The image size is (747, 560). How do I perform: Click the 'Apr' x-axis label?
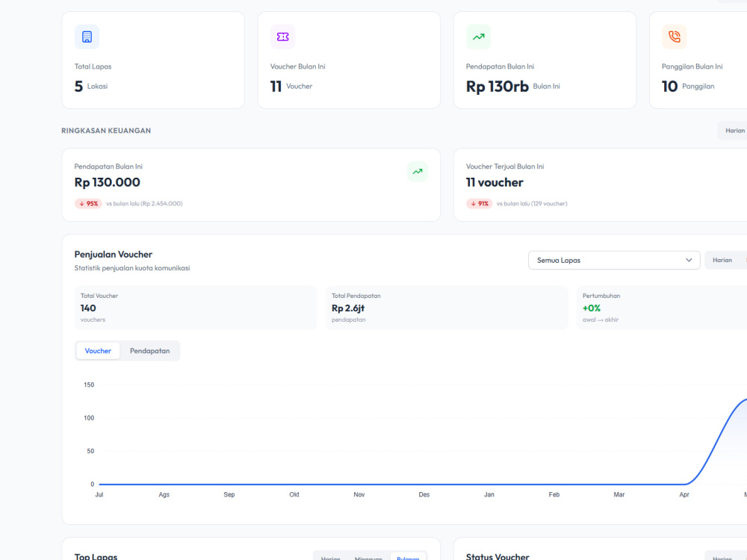pos(684,495)
